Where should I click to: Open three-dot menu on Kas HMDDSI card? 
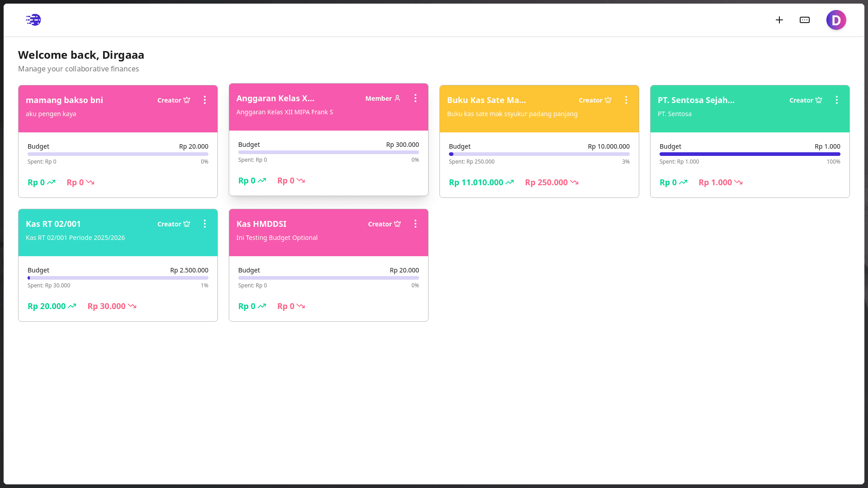(x=415, y=224)
